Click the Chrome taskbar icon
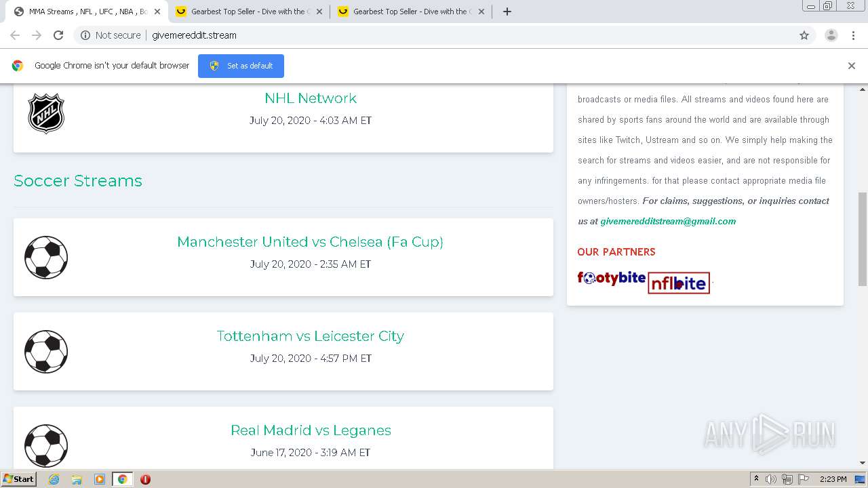868x488 pixels. pyautogui.click(x=123, y=479)
